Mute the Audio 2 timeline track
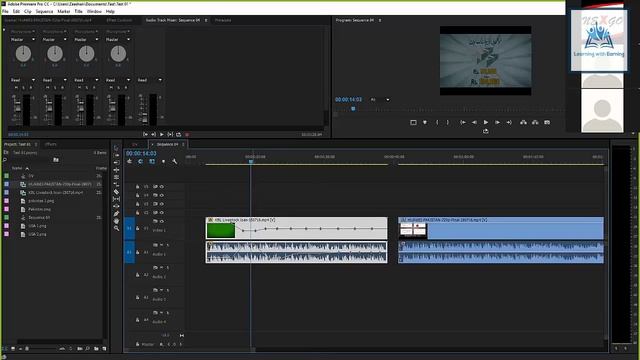This screenshot has height=360, width=640. [161, 267]
